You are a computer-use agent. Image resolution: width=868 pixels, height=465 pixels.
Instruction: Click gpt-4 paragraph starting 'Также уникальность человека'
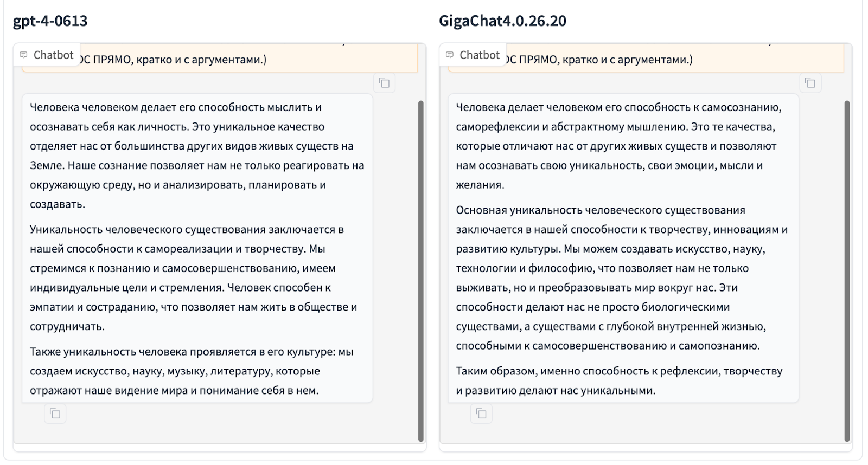[x=192, y=371]
